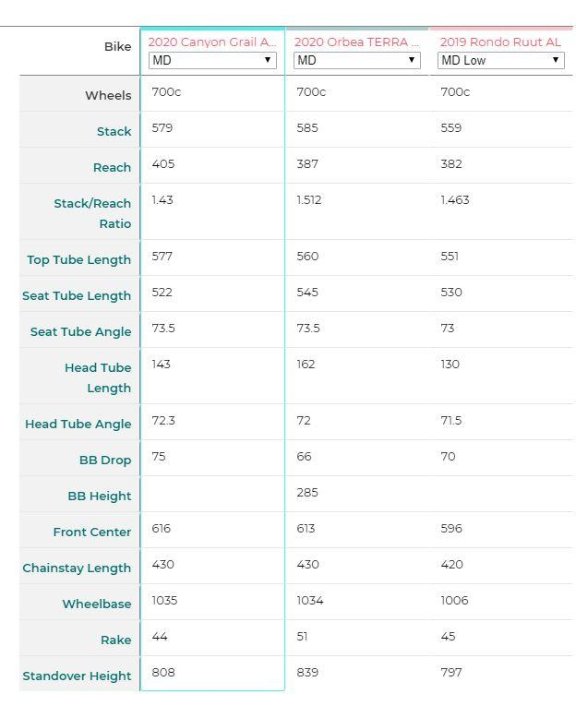Click the 2020 Canyon Grail bike title

pyautogui.click(x=211, y=42)
